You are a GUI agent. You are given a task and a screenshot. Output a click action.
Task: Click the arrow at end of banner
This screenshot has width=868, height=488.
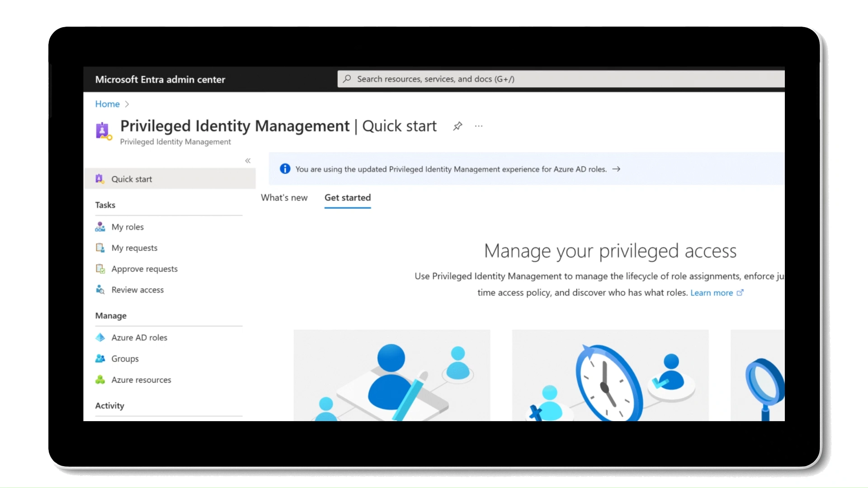[x=616, y=169]
